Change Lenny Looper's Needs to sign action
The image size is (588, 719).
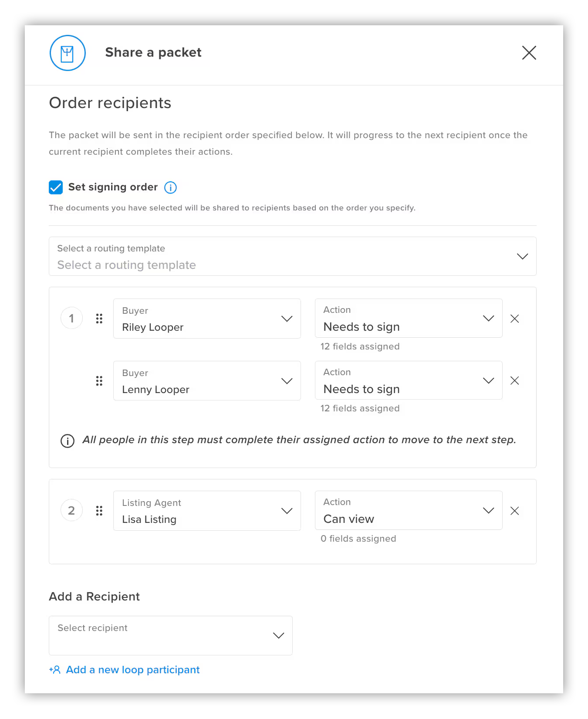(408, 380)
